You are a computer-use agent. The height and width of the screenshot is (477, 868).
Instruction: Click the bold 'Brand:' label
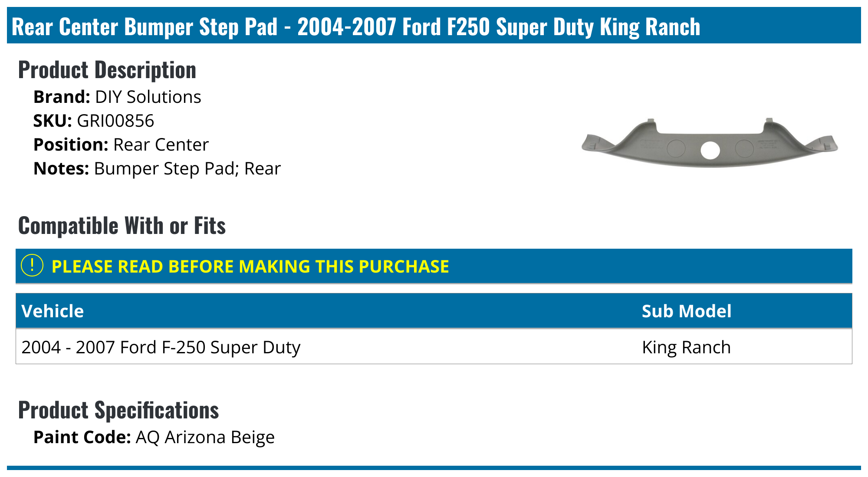(62, 97)
